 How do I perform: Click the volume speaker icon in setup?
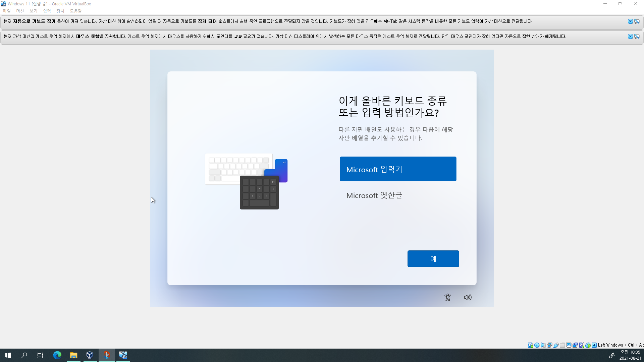coord(468,297)
